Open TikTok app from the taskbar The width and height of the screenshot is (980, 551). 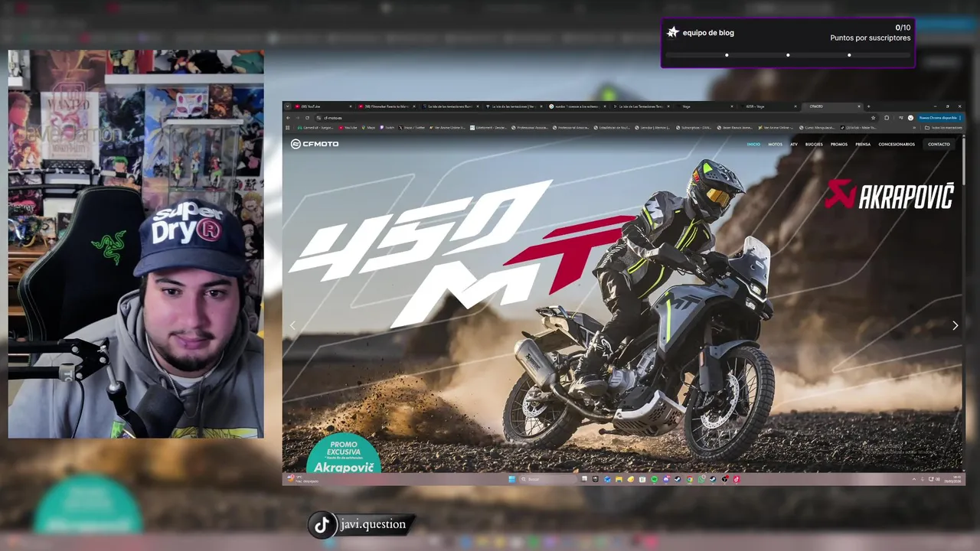pos(737,479)
